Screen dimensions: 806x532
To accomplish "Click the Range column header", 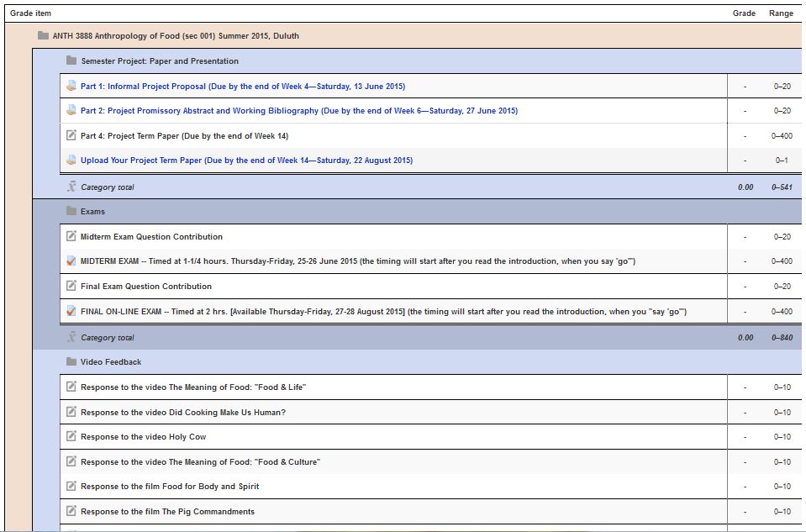I will click(781, 13).
